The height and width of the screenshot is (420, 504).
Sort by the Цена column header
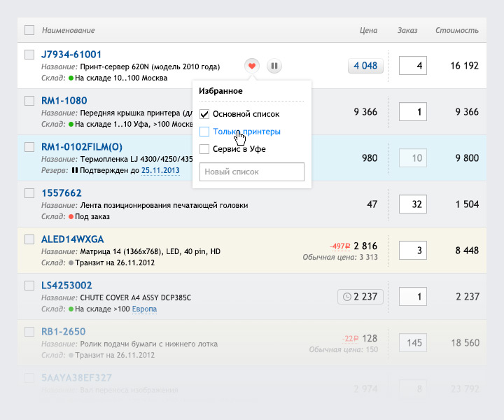[368, 31]
